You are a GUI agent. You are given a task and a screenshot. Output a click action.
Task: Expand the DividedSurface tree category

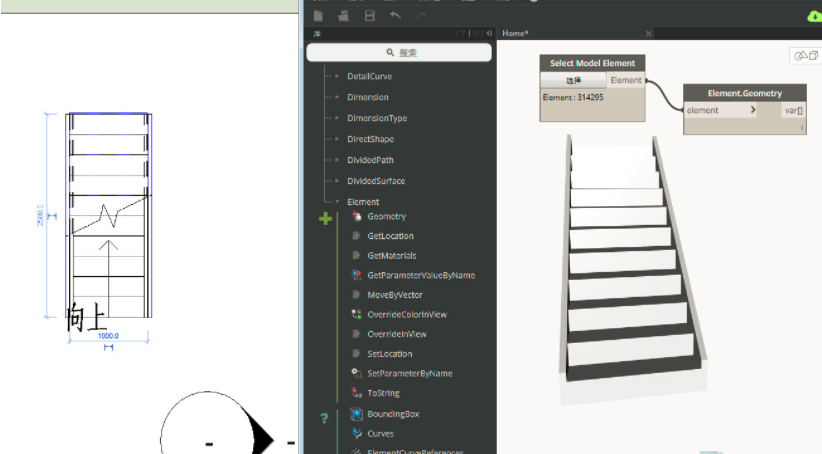tap(337, 181)
